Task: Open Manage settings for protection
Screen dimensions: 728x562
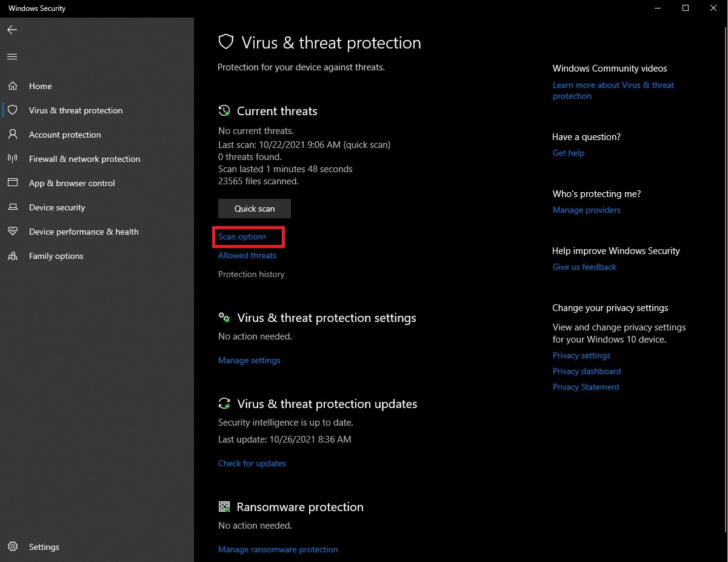Action: 249,360
